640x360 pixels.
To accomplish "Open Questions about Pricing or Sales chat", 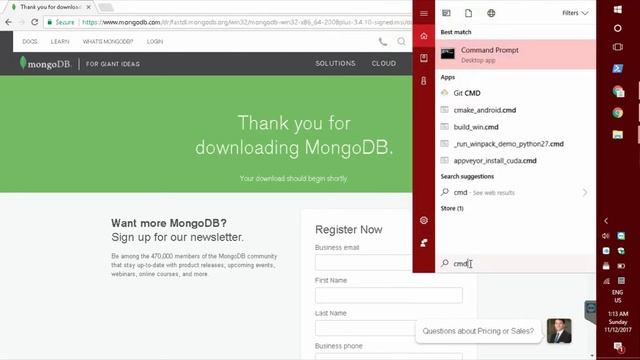I will pyautogui.click(x=478, y=331).
